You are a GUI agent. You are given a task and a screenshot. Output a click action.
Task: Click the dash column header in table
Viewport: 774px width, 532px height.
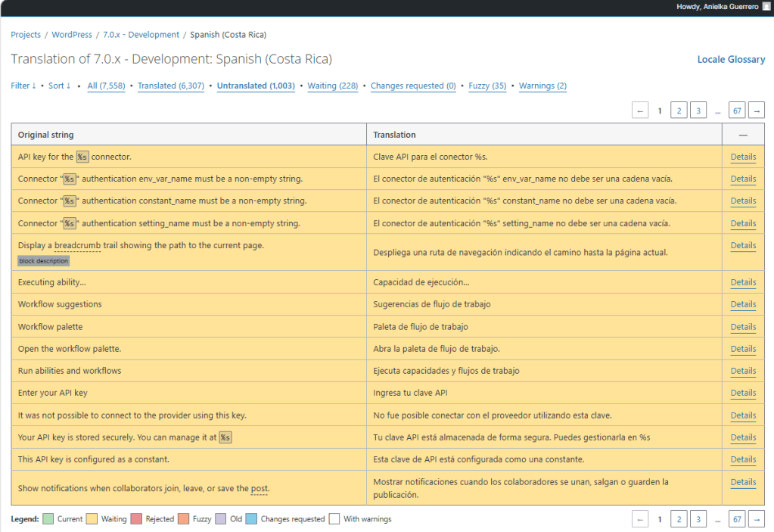click(x=743, y=135)
